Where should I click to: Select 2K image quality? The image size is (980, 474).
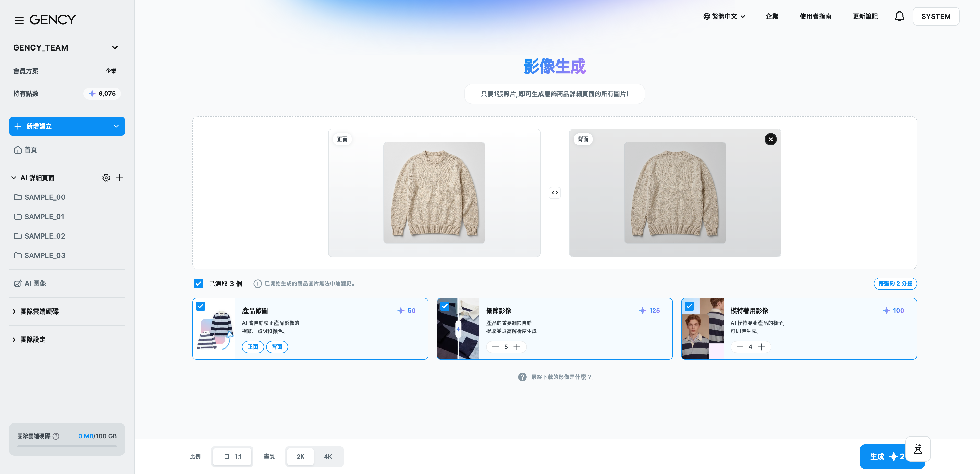[x=300, y=456]
